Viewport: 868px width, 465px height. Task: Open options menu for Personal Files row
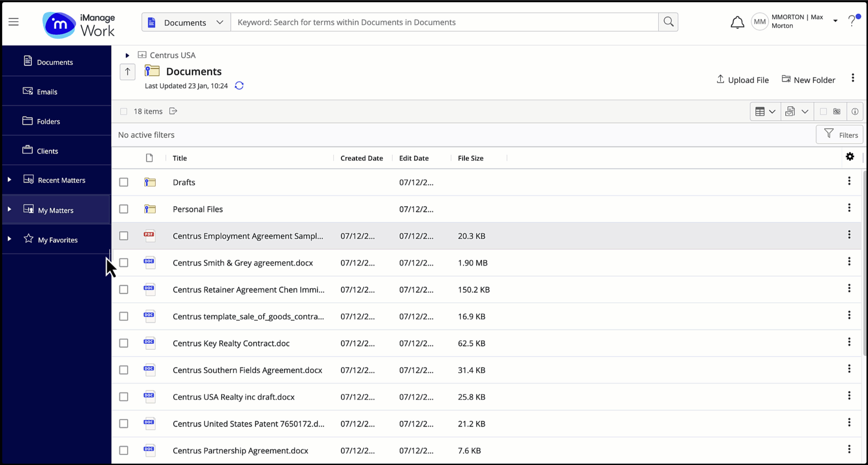click(x=849, y=207)
